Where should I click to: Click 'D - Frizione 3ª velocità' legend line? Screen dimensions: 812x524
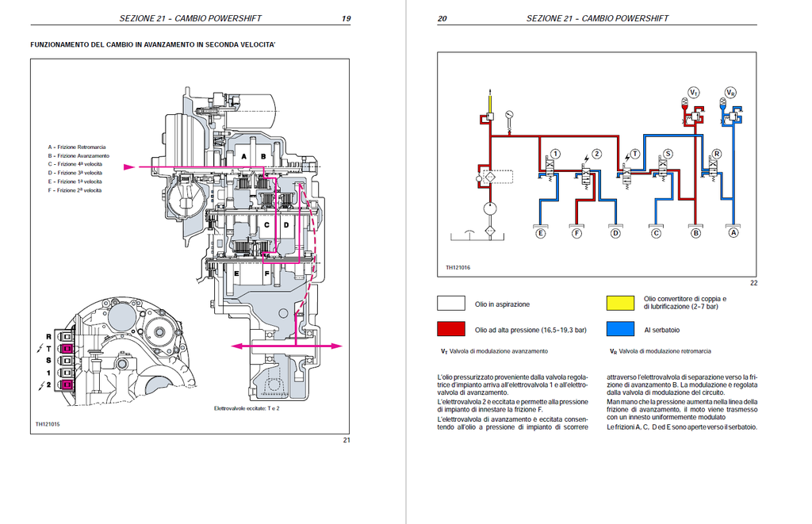pyautogui.click(x=75, y=173)
